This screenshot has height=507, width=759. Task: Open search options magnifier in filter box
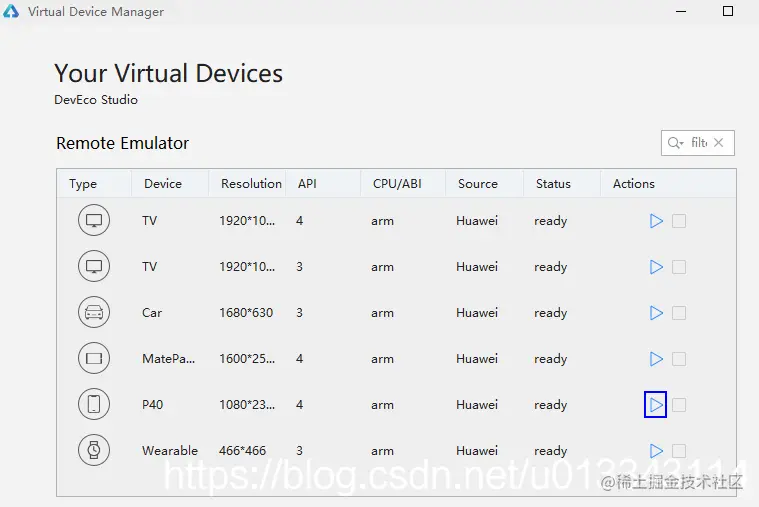pyautogui.click(x=675, y=143)
